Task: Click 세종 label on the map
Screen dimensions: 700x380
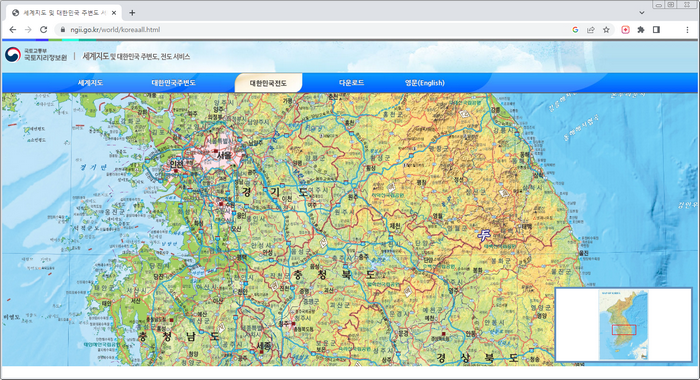Action: 263,346
